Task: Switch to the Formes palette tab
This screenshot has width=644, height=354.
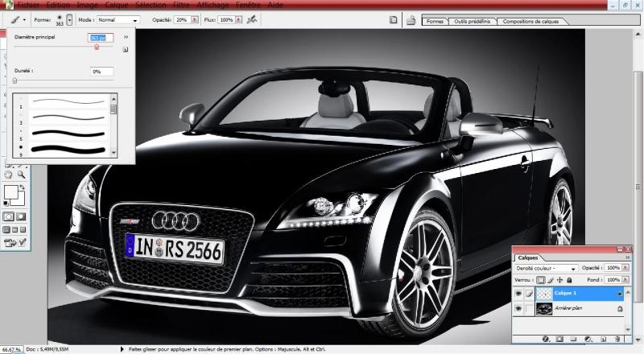Action: coord(435,22)
